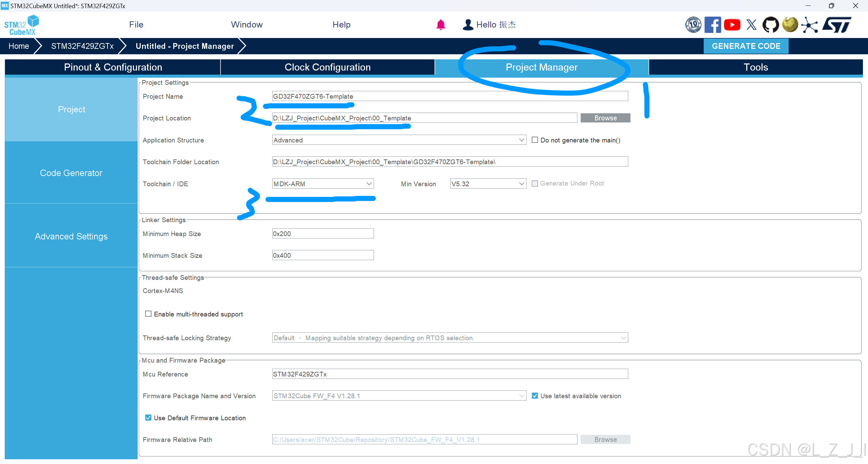Click the Project Name input field

450,96
